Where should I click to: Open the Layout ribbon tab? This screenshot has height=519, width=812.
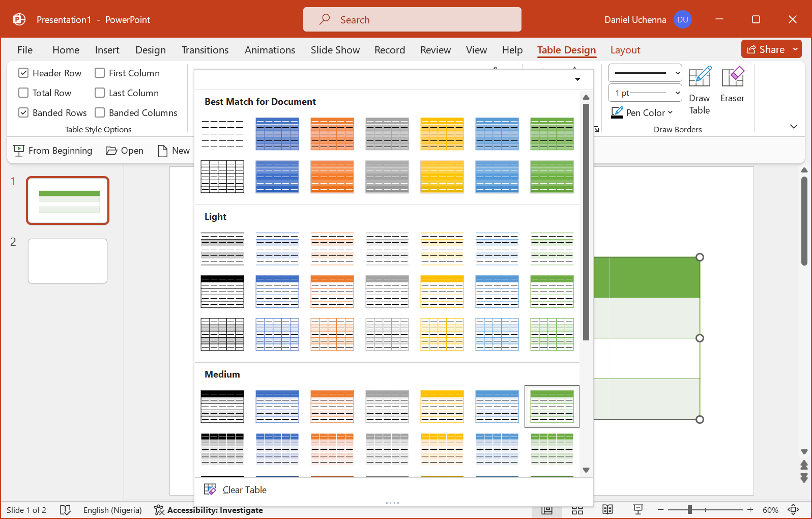click(x=625, y=50)
